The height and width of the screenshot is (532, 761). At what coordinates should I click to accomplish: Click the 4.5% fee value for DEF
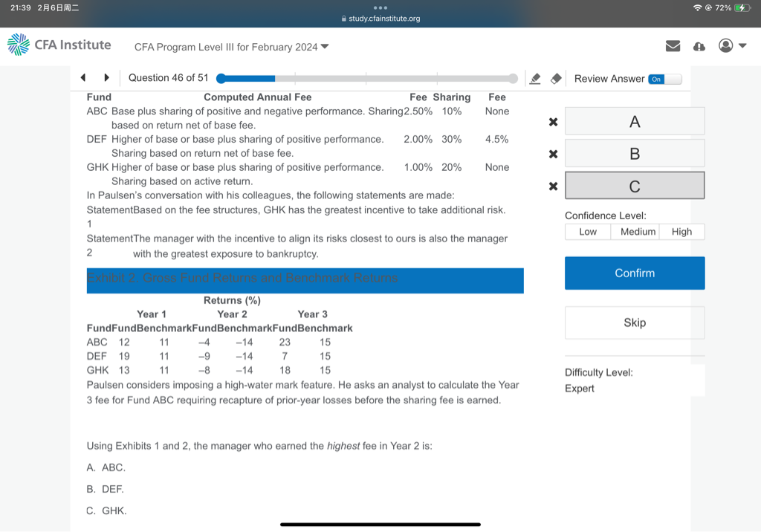point(496,139)
